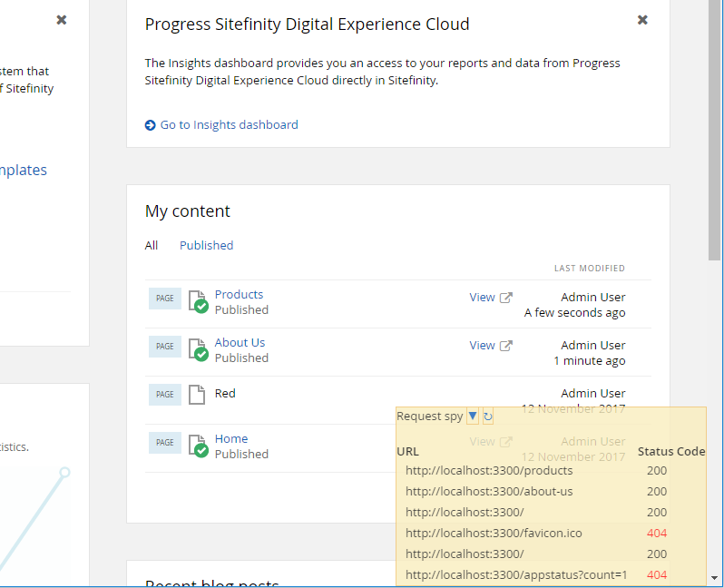Dismiss the Digital Experience Cloud panel
The image size is (724, 588).
click(642, 20)
